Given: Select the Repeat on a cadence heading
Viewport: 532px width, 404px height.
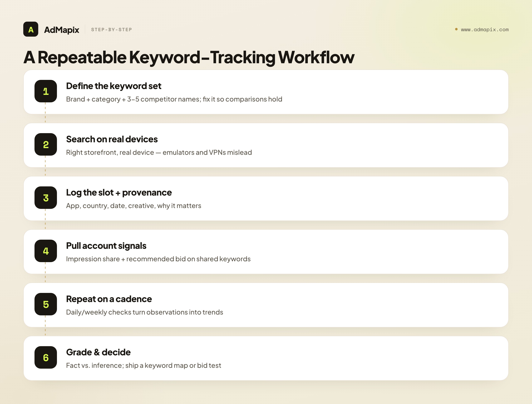Looking at the screenshot, I should [x=109, y=299].
